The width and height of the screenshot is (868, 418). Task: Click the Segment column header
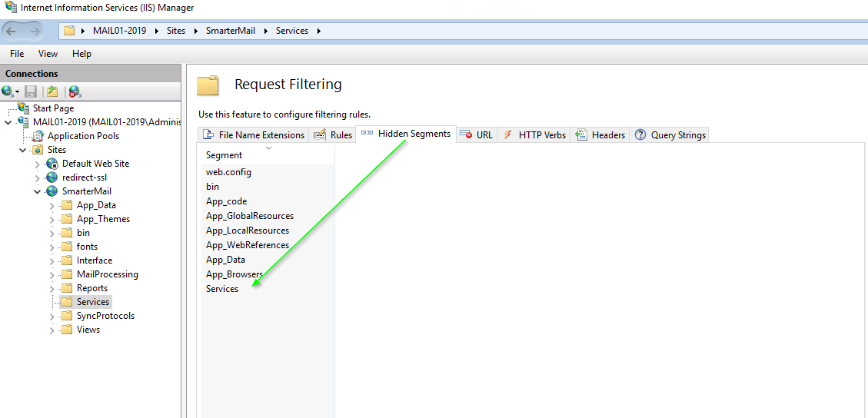pos(224,155)
